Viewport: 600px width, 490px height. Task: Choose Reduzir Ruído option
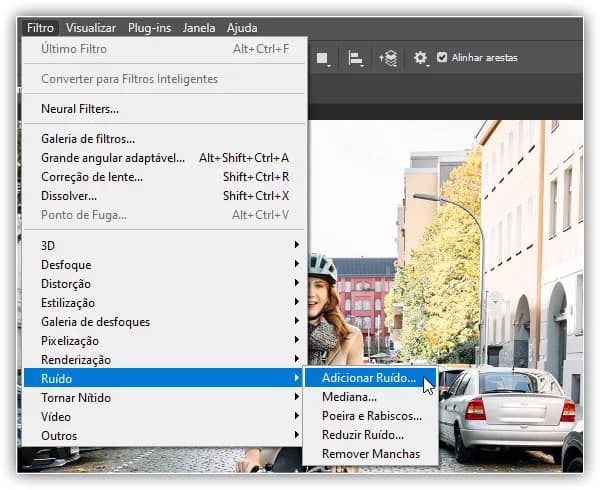363,435
